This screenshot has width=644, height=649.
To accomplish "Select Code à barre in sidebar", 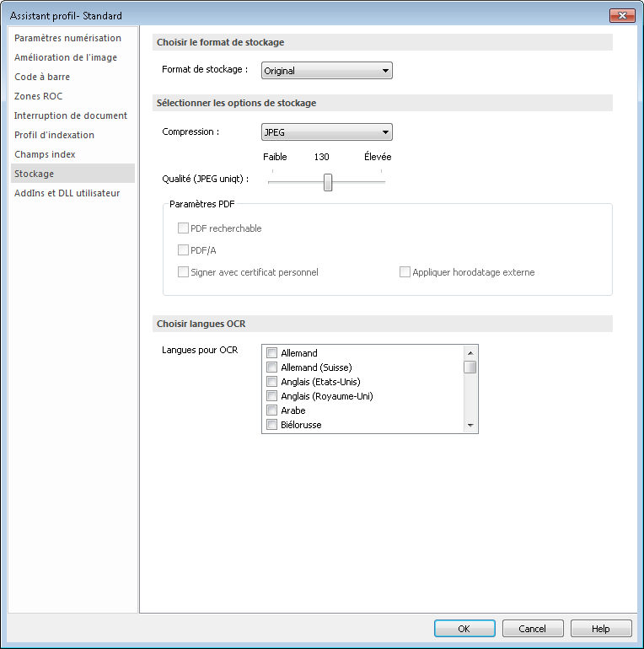I will click(72, 77).
